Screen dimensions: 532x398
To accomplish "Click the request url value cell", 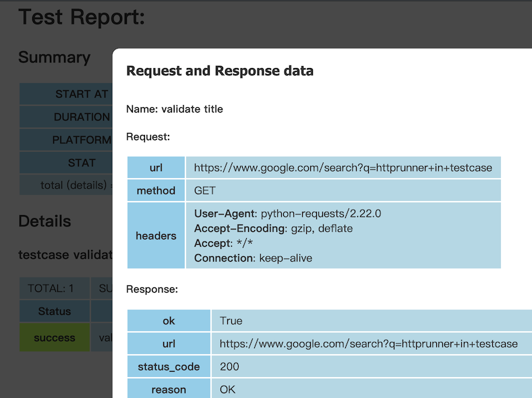I will pyautogui.click(x=343, y=167).
